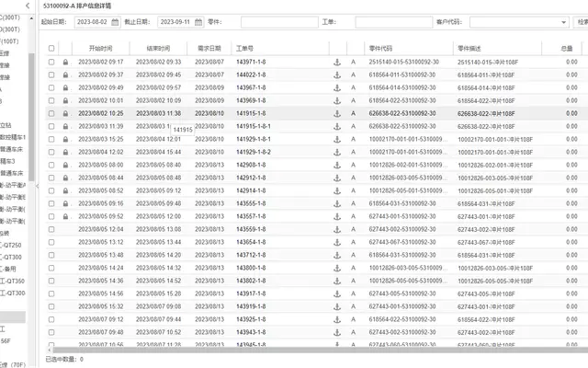Select QT250 item in the left list
Screen dimensions: 588x368
[x=12, y=246]
